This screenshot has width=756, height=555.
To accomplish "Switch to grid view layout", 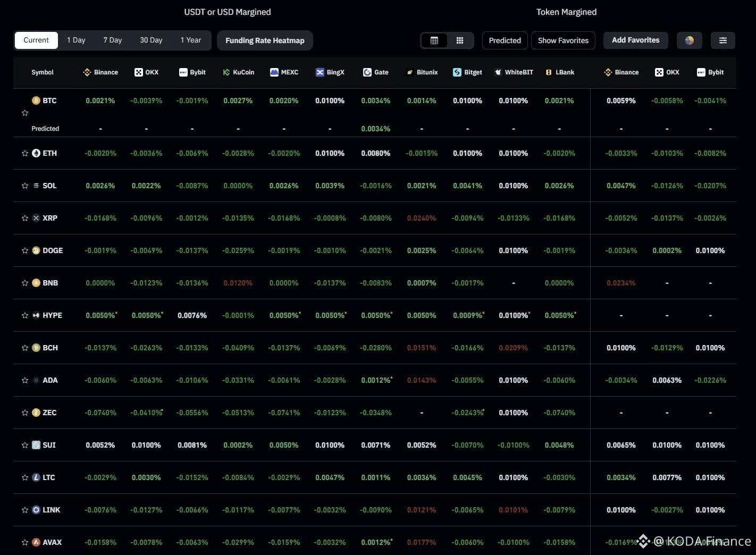I will click(x=460, y=40).
